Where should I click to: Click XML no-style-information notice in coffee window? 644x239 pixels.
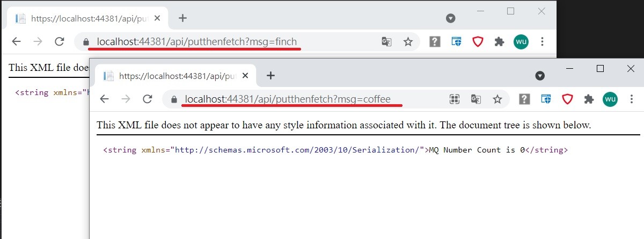point(343,125)
